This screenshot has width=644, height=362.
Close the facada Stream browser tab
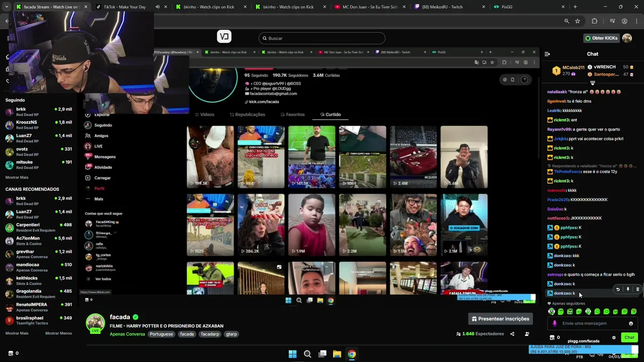click(86, 7)
